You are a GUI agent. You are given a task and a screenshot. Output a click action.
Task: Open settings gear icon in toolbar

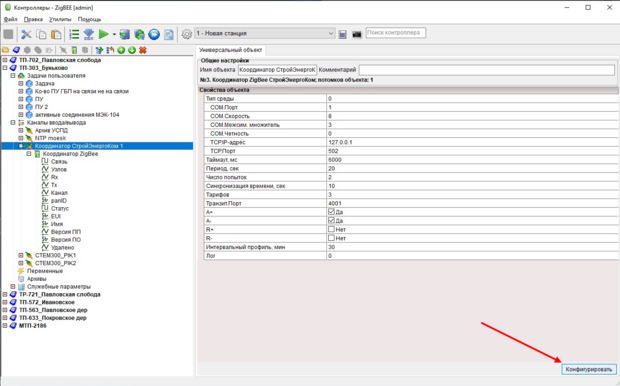(x=187, y=34)
